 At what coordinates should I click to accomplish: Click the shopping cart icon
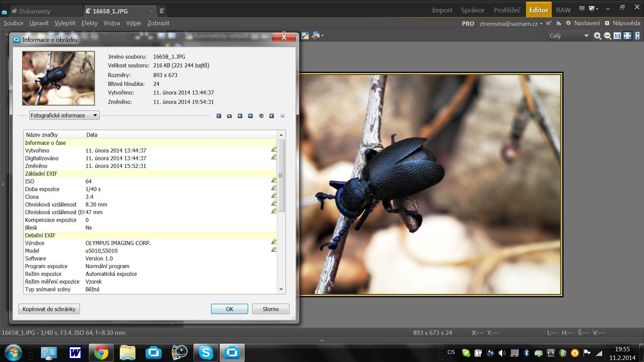[549, 23]
